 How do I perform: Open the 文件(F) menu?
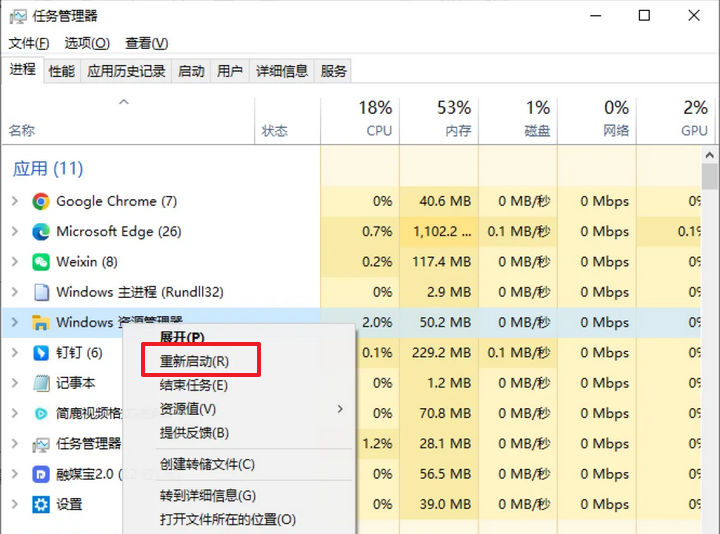29,44
